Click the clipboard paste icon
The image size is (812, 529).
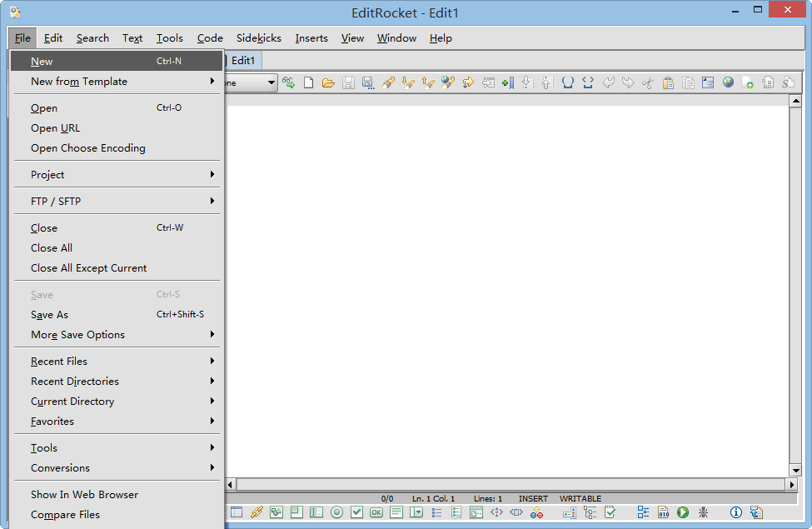(x=668, y=82)
